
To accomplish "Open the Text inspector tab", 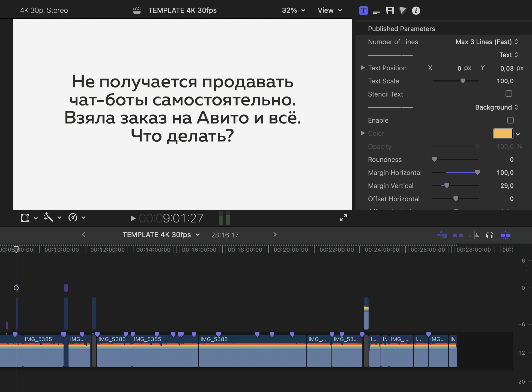I will [x=377, y=11].
